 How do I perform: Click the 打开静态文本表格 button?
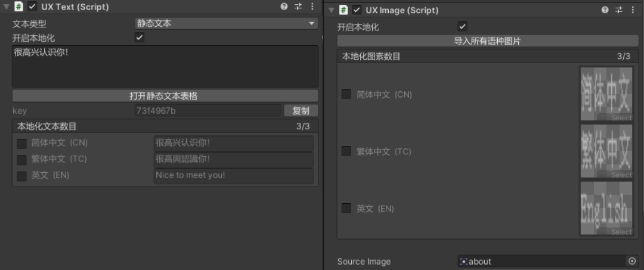(165, 96)
